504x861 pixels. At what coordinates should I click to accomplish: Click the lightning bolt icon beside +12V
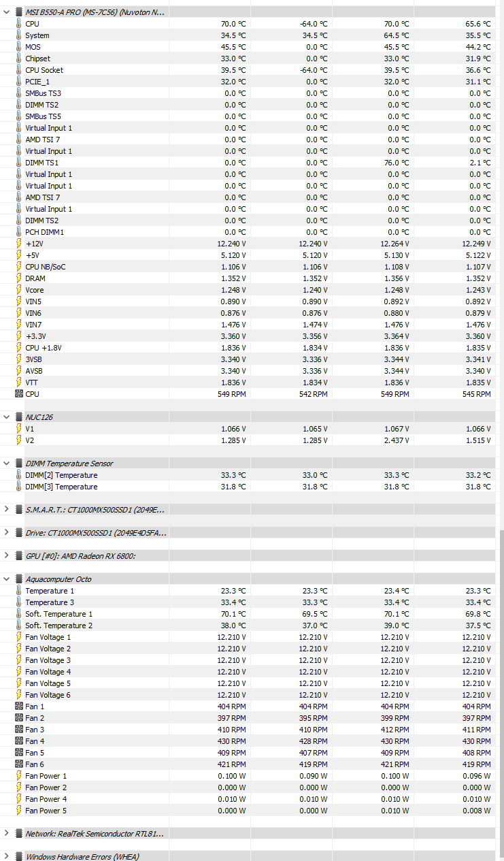coord(19,244)
